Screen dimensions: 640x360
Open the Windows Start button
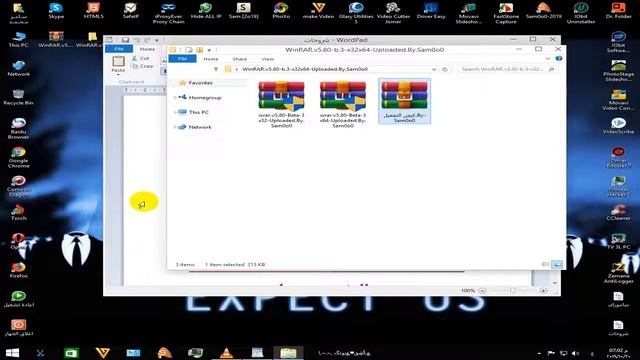pos(12,353)
